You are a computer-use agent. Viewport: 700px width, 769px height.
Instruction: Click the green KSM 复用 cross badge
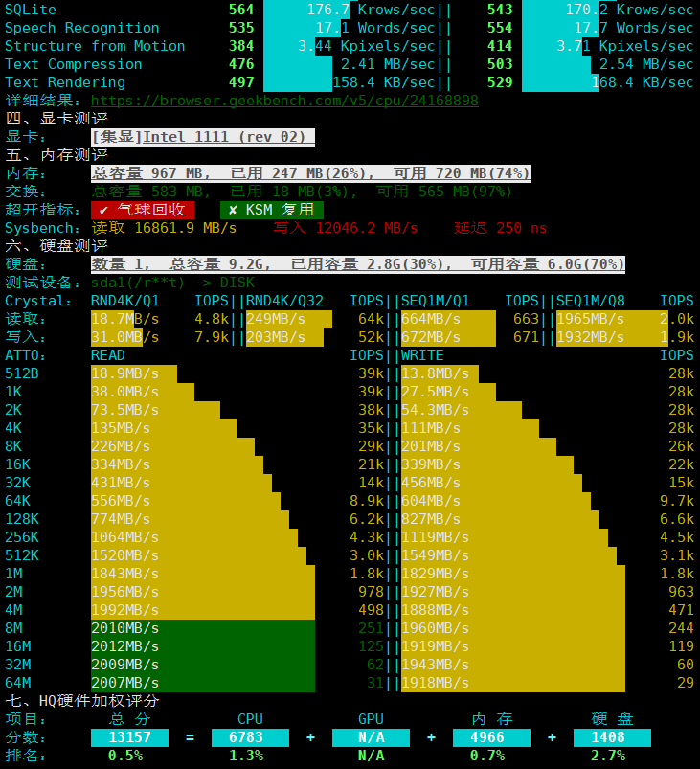coord(272,210)
